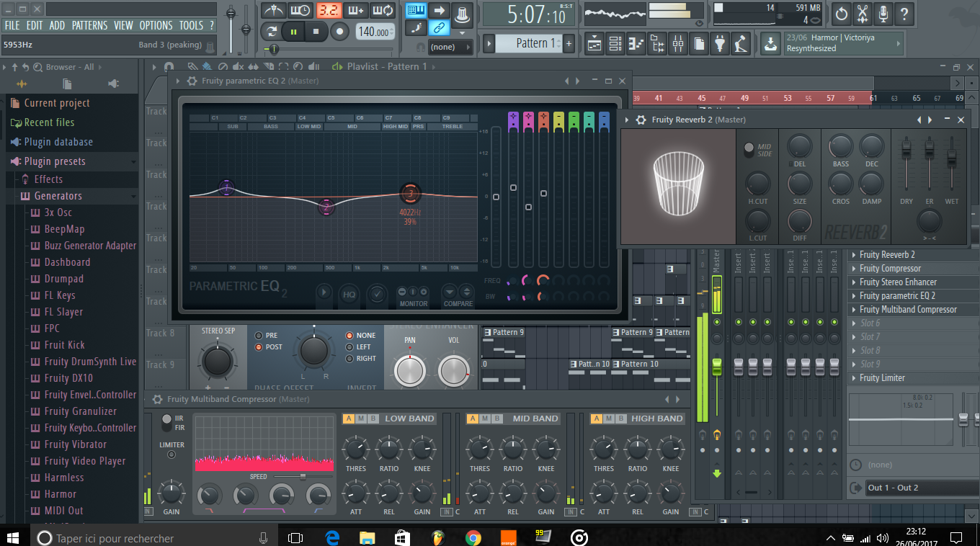Image resolution: width=980 pixels, height=546 pixels.
Task: Click the record button in transport
Action: [x=340, y=32]
